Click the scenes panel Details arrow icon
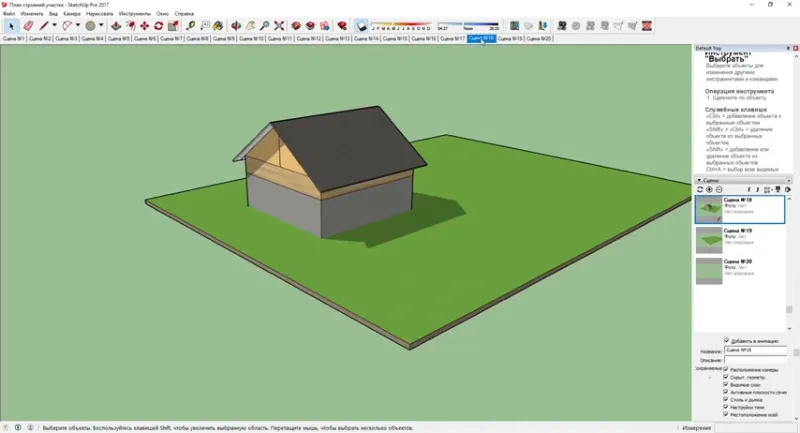This screenshot has height=433, width=800. [788, 190]
